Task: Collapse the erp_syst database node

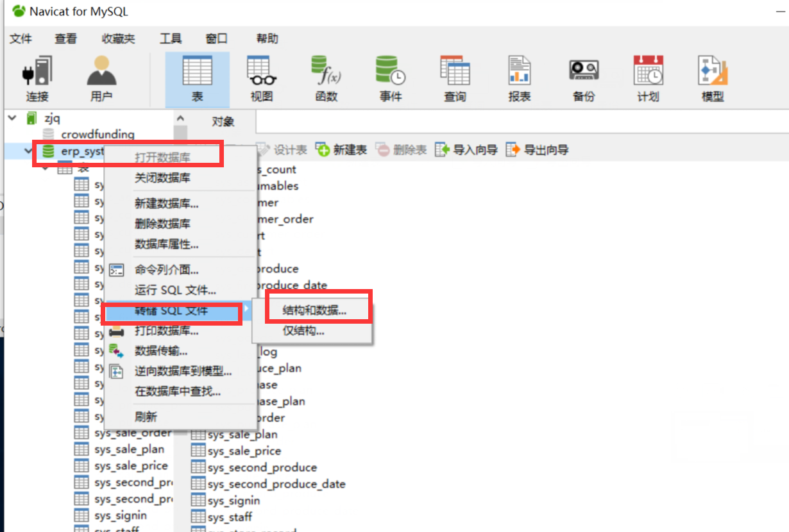Action: point(29,151)
